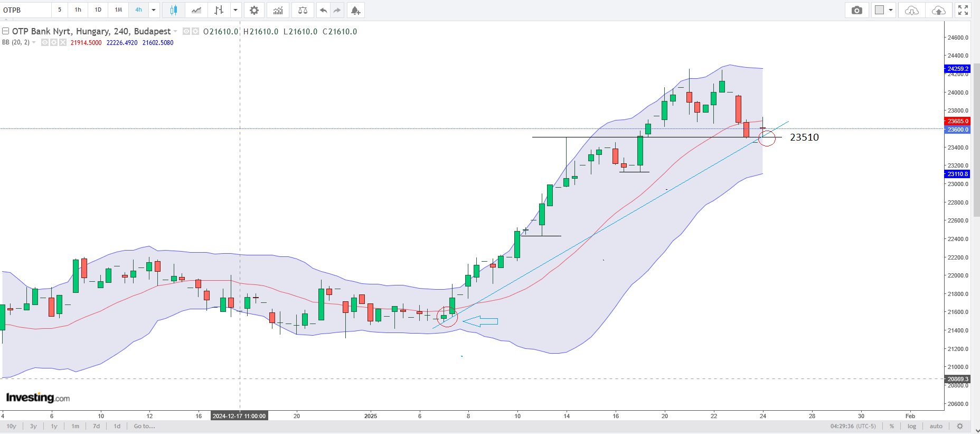
Task: Click the 2025 label on time axis
Action: (371, 416)
